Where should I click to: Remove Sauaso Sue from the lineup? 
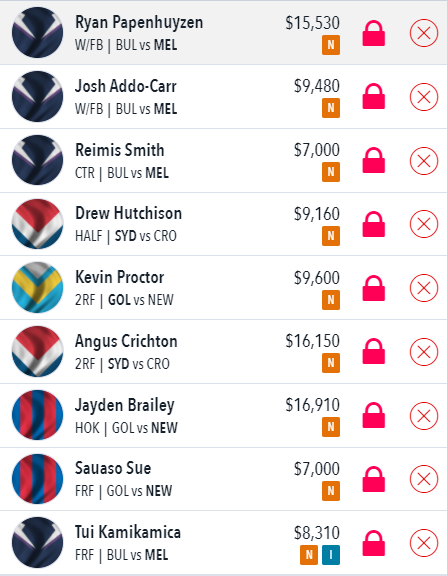[424, 479]
